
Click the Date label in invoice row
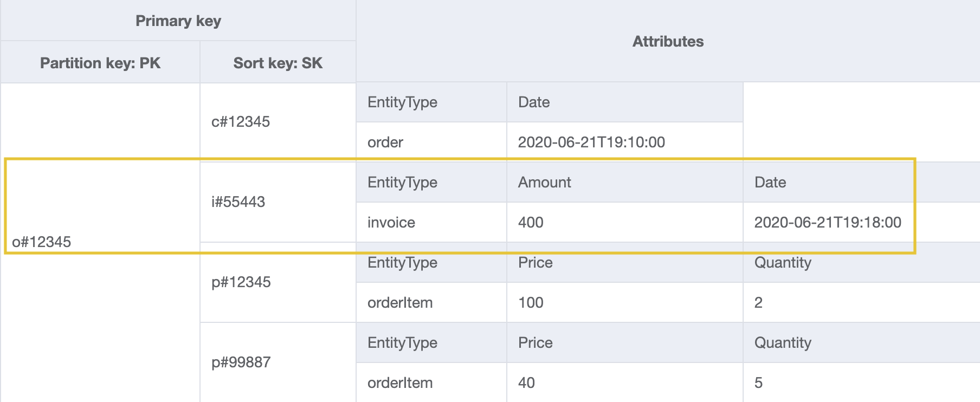[x=770, y=182]
